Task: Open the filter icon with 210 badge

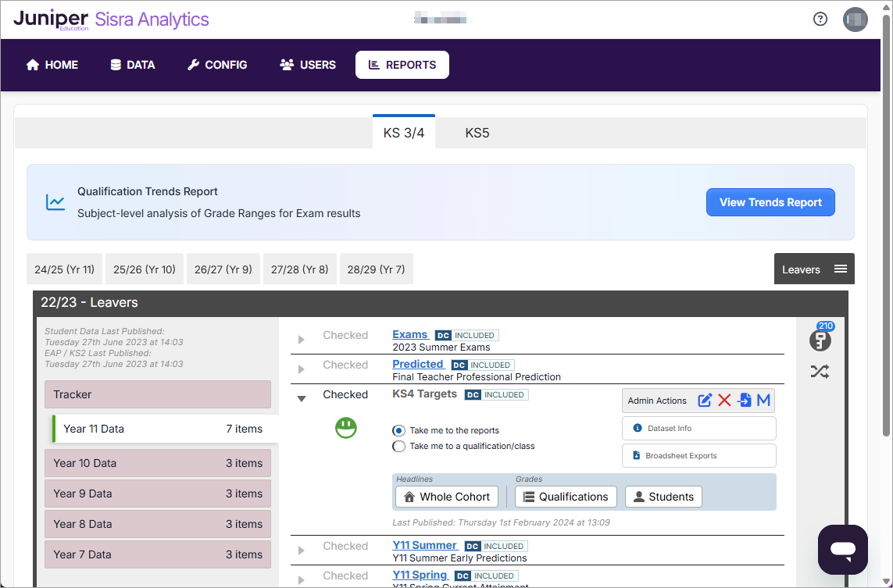Action: click(820, 340)
